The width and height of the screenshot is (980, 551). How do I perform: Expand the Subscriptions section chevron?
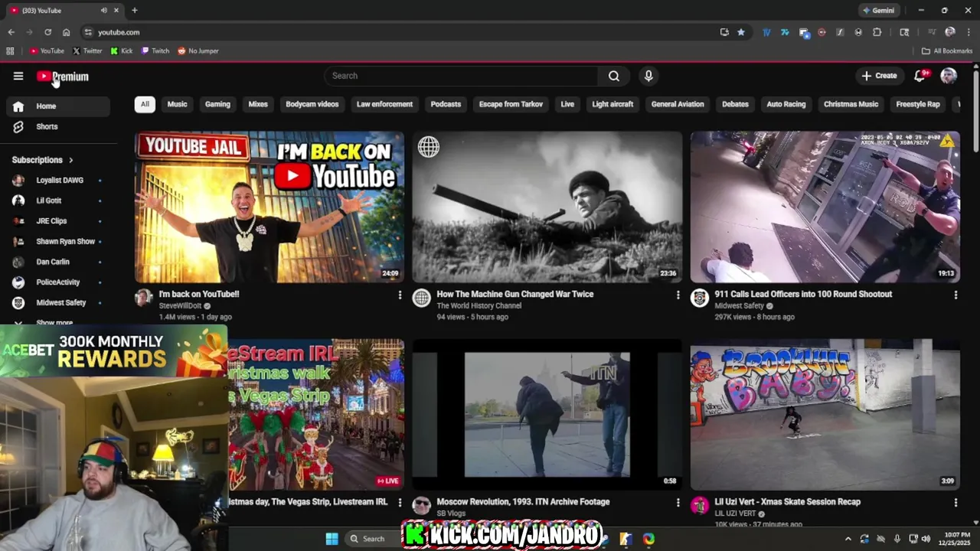[70, 160]
